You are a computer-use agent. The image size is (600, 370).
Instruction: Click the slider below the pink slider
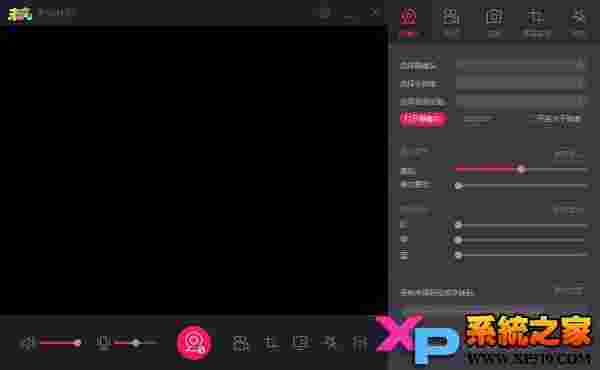(x=520, y=186)
